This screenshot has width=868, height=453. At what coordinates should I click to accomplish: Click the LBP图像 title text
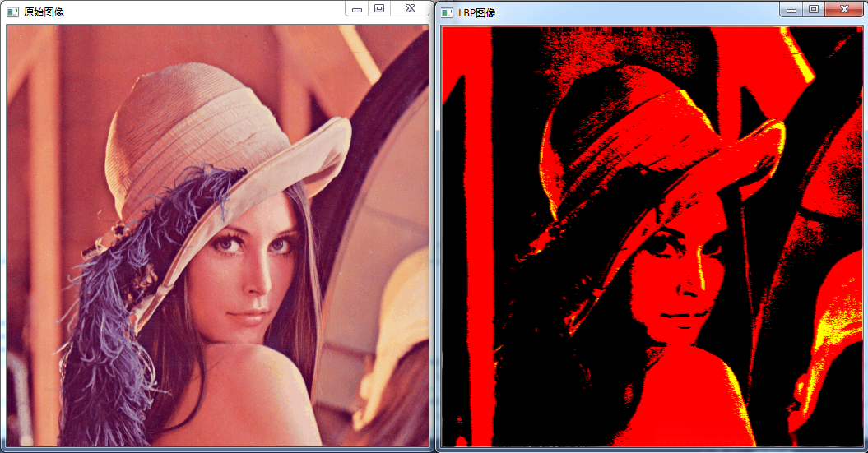pos(476,12)
